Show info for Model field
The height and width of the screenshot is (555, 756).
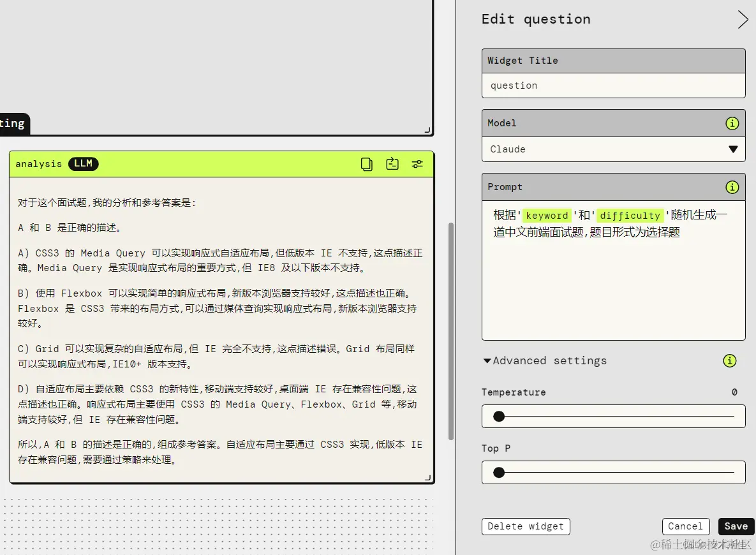(732, 124)
